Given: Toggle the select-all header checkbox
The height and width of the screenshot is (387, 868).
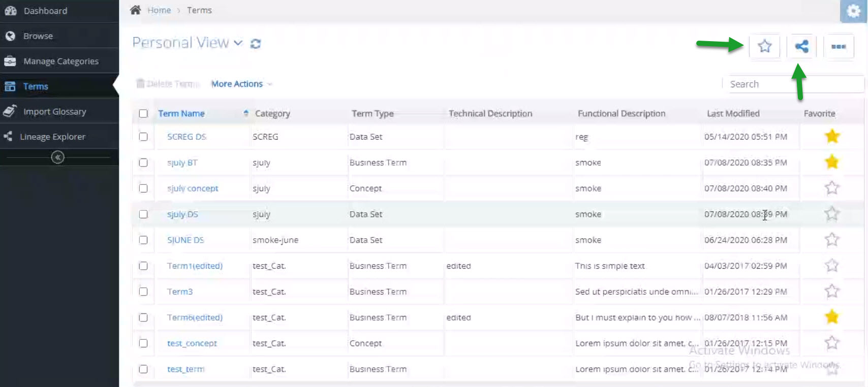Looking at the screenshot, I should tap(143, 114).
